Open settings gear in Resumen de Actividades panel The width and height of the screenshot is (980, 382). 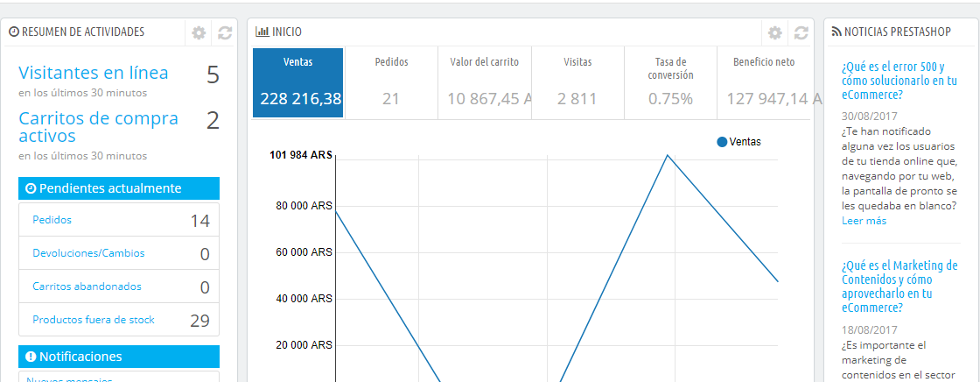(199, 32)
